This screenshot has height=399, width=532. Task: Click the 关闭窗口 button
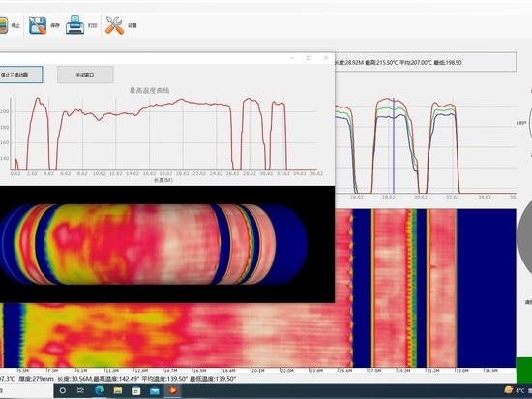pos(85,75)
